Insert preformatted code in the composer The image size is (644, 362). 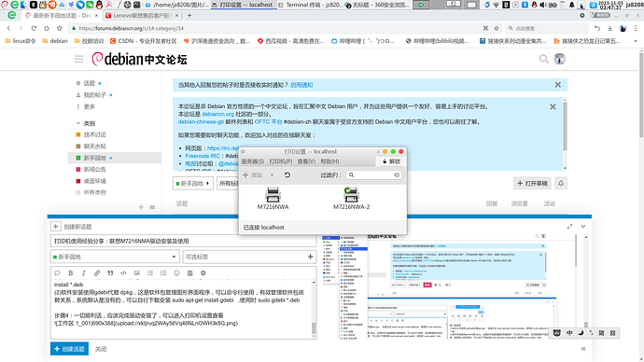[x=123, y=273]
